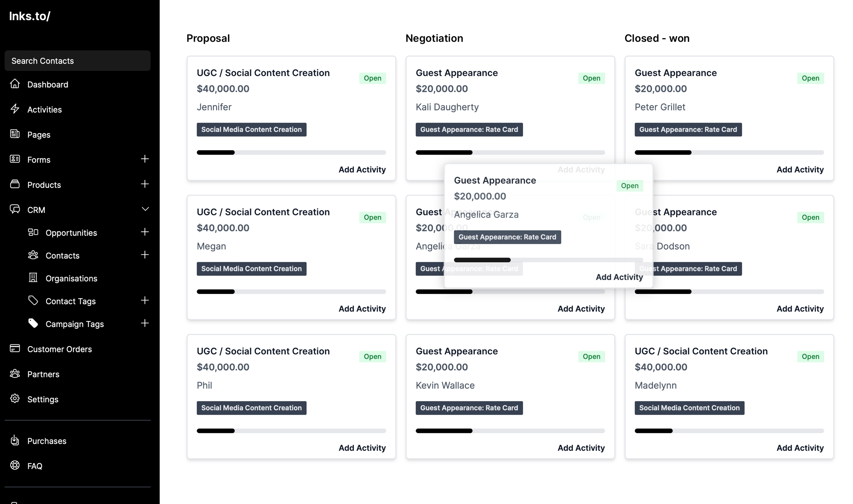Image resolution: width=853 pixels, height=504 pixels.
Task: Click the plus next to Forms
Action: click(x=145, y=159)
